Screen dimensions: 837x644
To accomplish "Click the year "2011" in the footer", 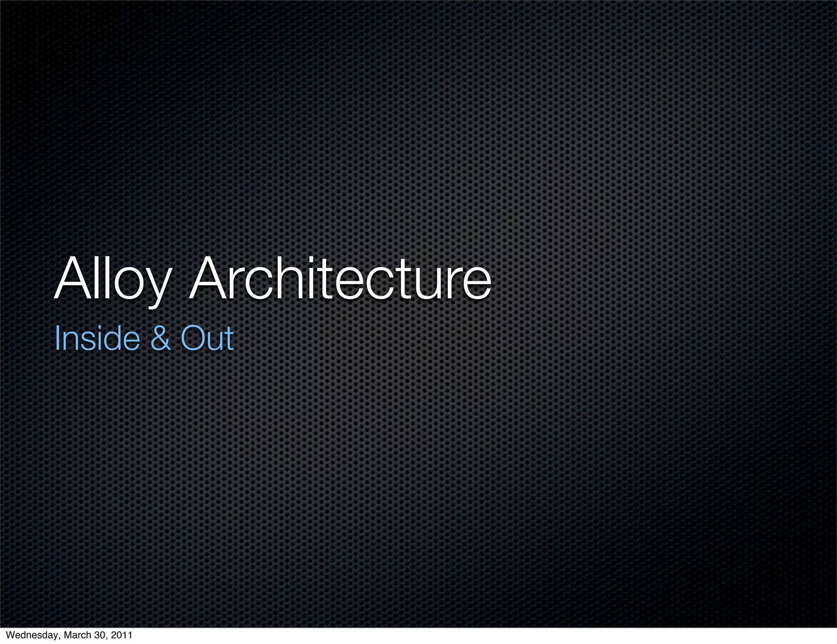I will pyautogui.click(x=122, y=635).
